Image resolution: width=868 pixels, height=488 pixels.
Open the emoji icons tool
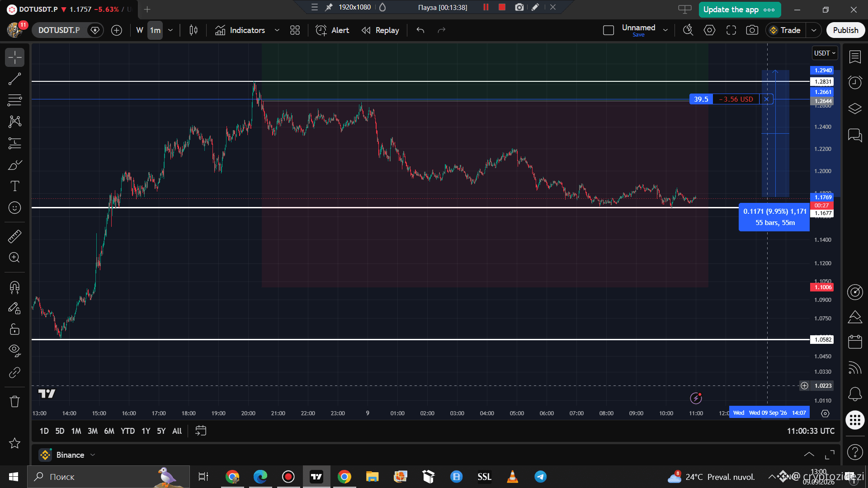coord(14,207)
